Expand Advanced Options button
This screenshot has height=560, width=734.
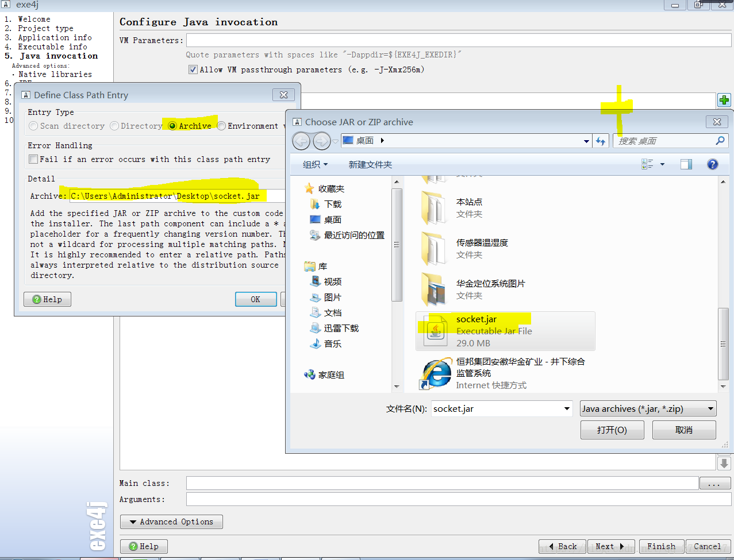171,522
